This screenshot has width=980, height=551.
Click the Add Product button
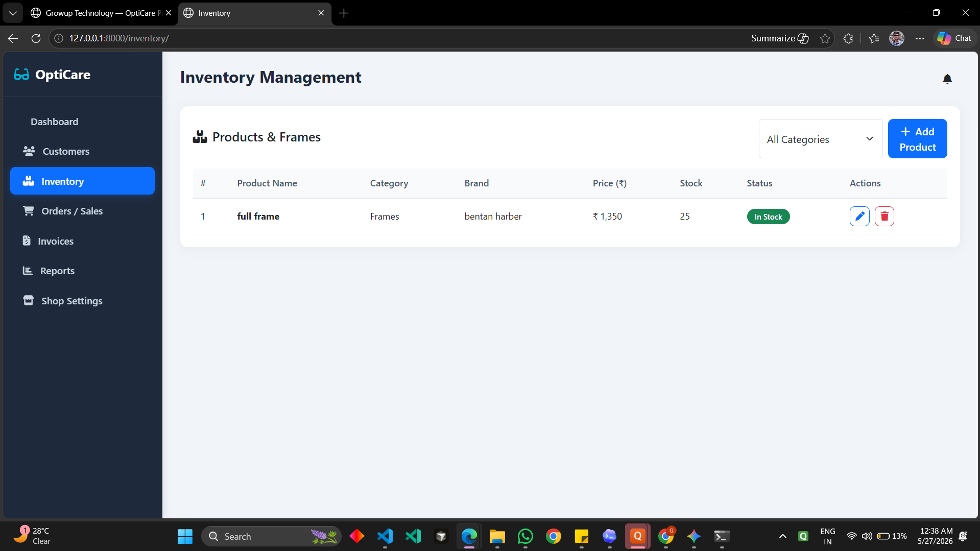[x=917, y=139]
